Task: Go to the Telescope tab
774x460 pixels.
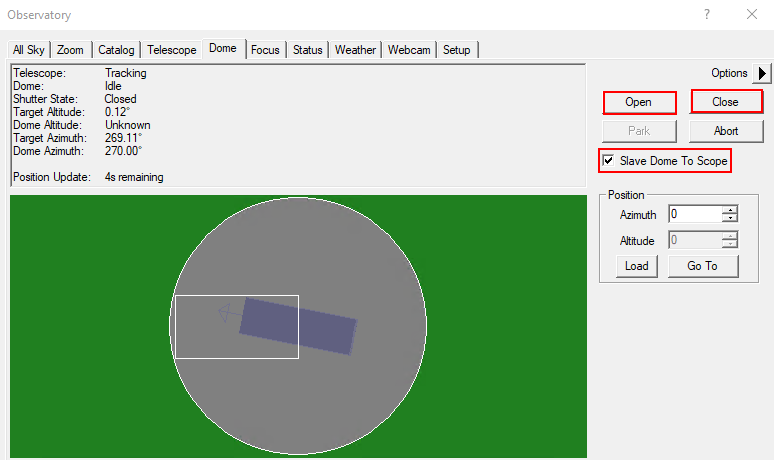Action: pos(172,50)
